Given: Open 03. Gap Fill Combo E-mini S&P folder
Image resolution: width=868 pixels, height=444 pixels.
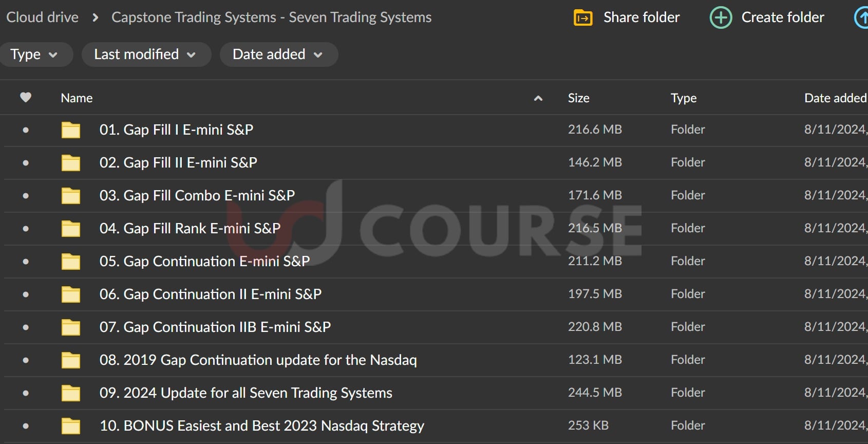Looking at the screenshot, I should 197,196.
